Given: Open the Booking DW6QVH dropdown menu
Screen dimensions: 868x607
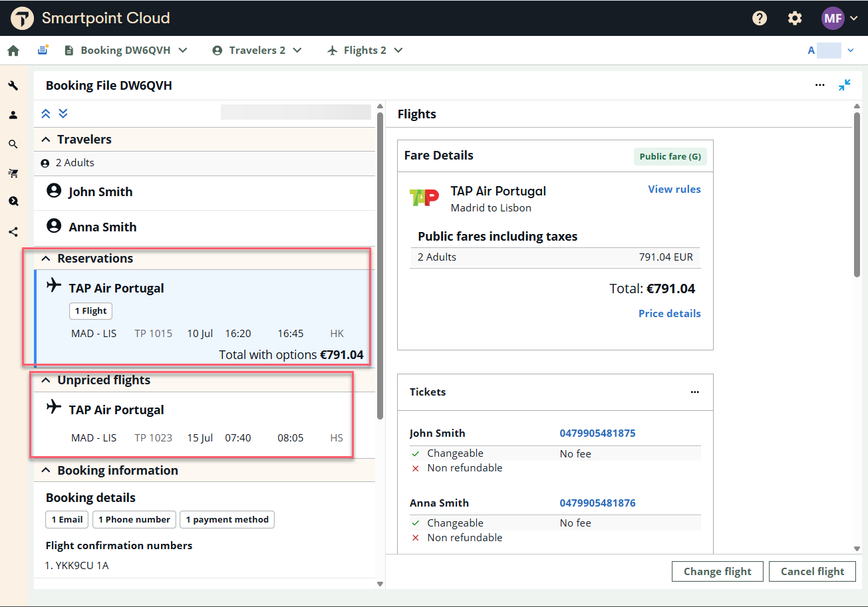Looking at the screenshot, I should 126,51.
